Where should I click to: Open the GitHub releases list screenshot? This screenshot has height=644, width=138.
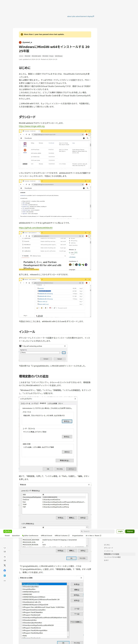click(55, 298)
